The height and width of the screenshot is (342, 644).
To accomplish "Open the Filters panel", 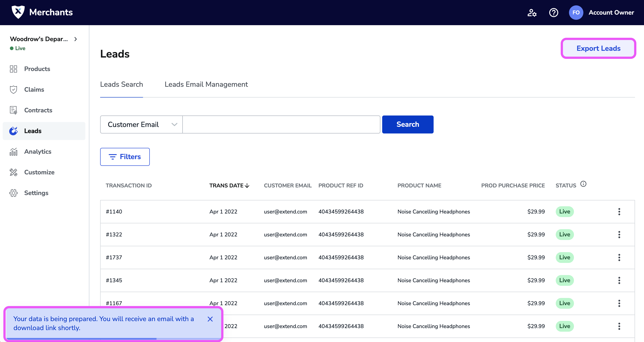I will (125, 157).
